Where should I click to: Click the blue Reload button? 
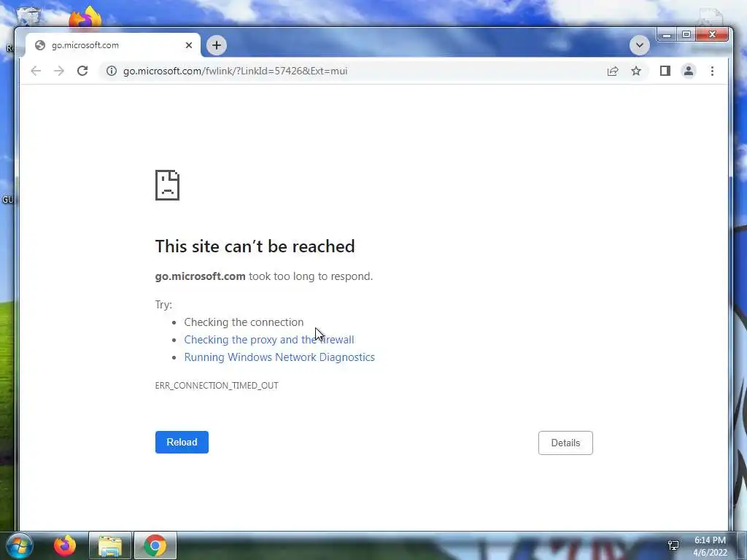click(182, 442)
